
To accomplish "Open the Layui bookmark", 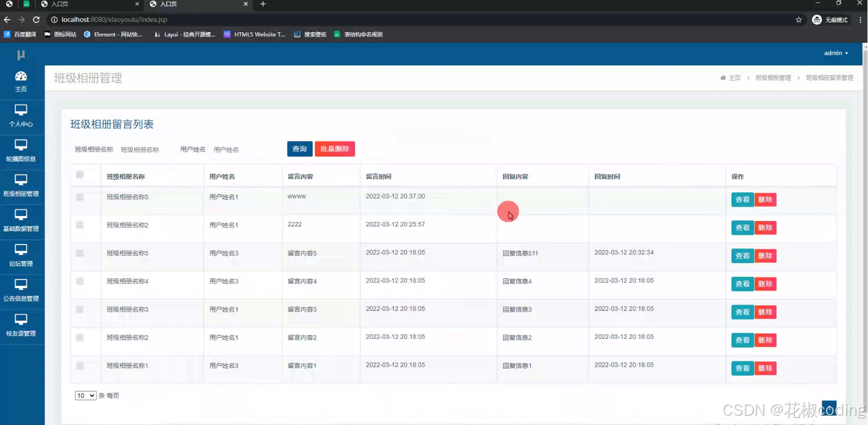I will click(x=185, y=34).
